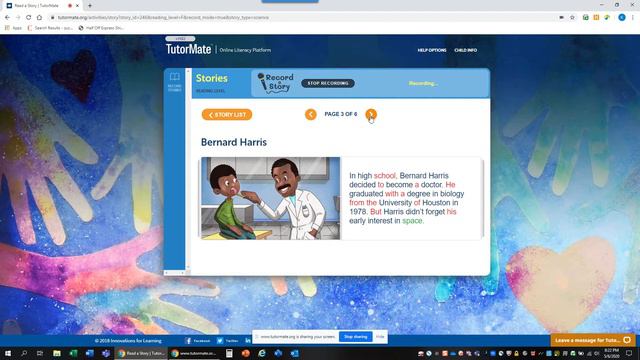
Task: Reload the page with the refresh icon
Action: [29, 18]
